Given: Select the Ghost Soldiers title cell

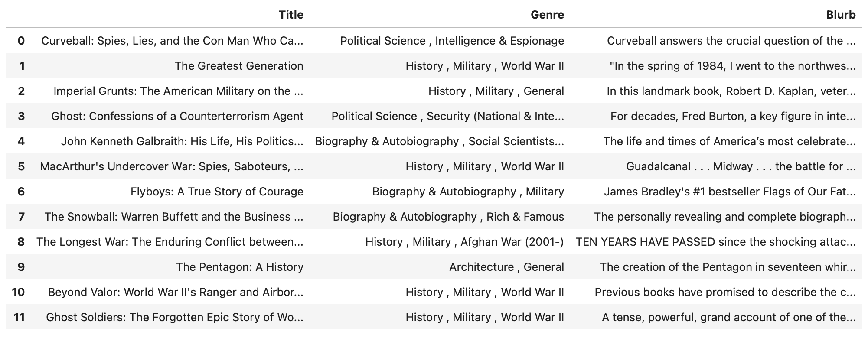Looking at the screenshot, I should click(175, 317).
